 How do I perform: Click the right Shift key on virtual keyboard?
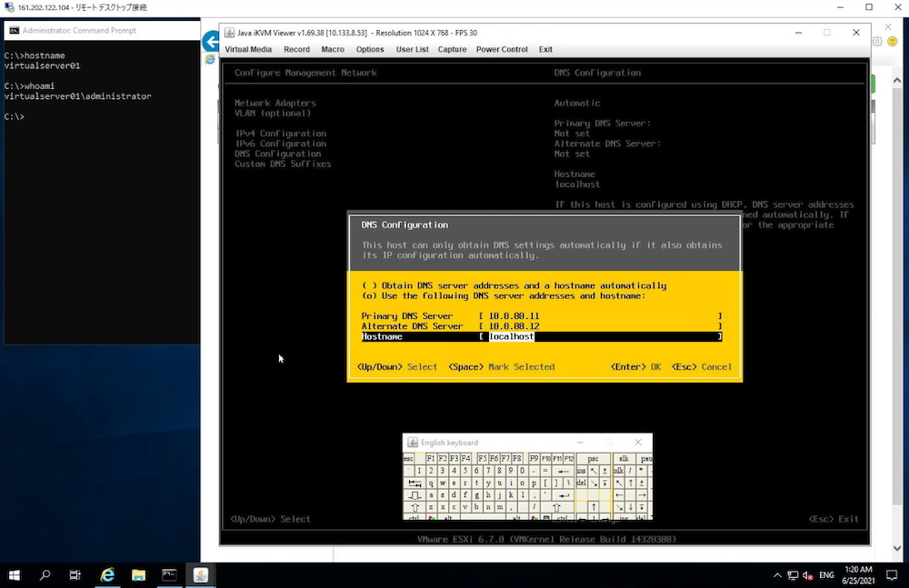pos(556,507)
